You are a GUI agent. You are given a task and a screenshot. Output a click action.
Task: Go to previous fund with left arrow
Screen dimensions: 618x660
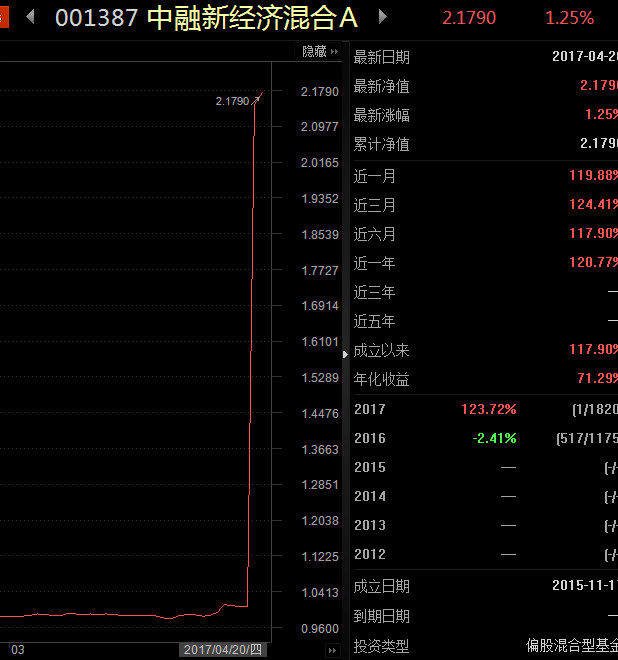(x=30, y=17)
